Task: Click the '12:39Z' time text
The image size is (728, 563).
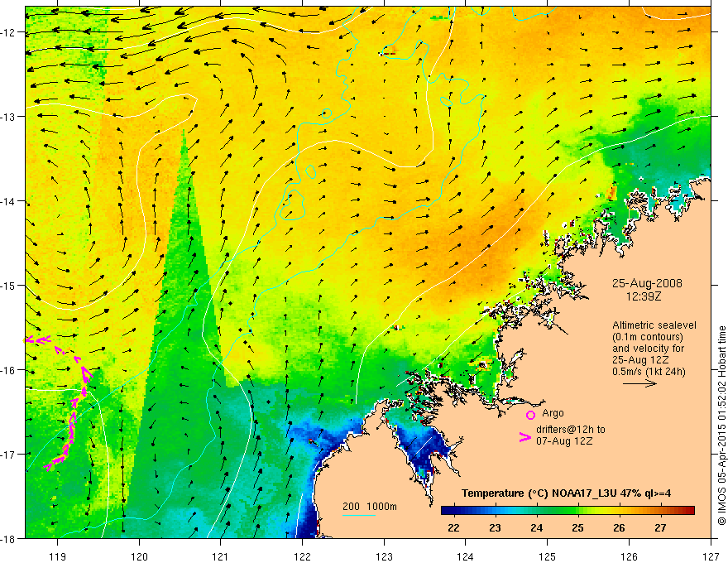Action: (x=644, y=296)
